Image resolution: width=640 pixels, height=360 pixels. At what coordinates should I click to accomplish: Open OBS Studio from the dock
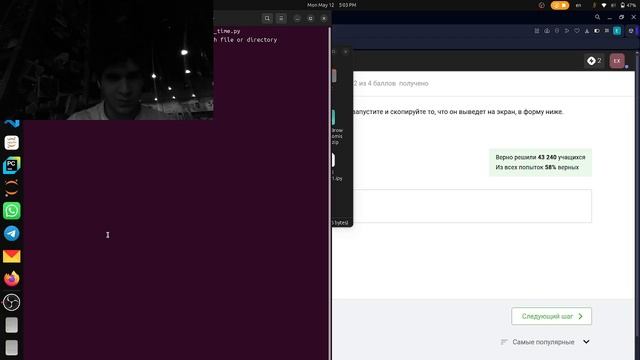11,302
